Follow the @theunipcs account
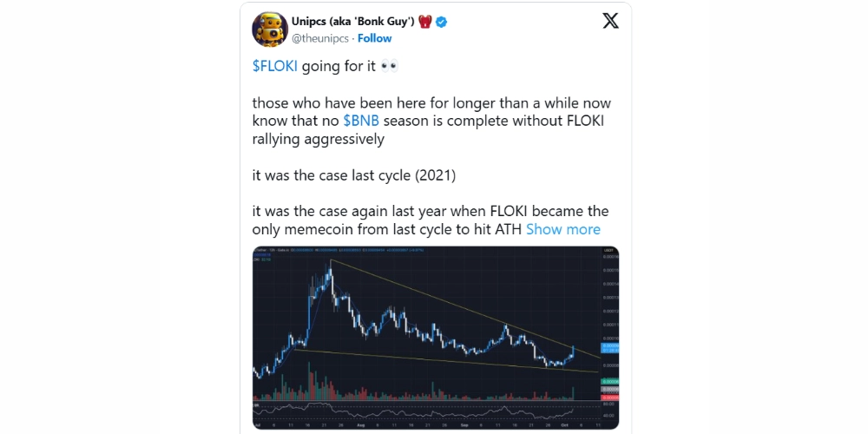The height and width of the screenshot is (434, 868). coord(375,38)
